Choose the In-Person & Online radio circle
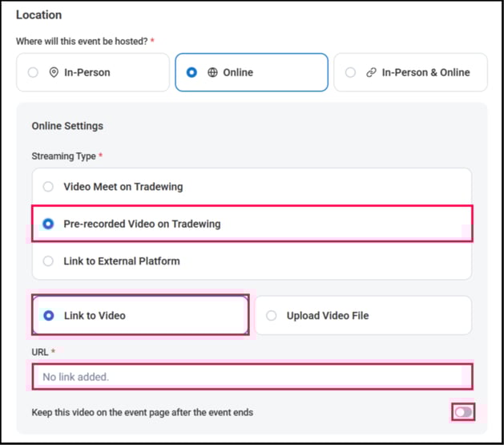This screenshot has width=504, height=445. tap(350, 72)
